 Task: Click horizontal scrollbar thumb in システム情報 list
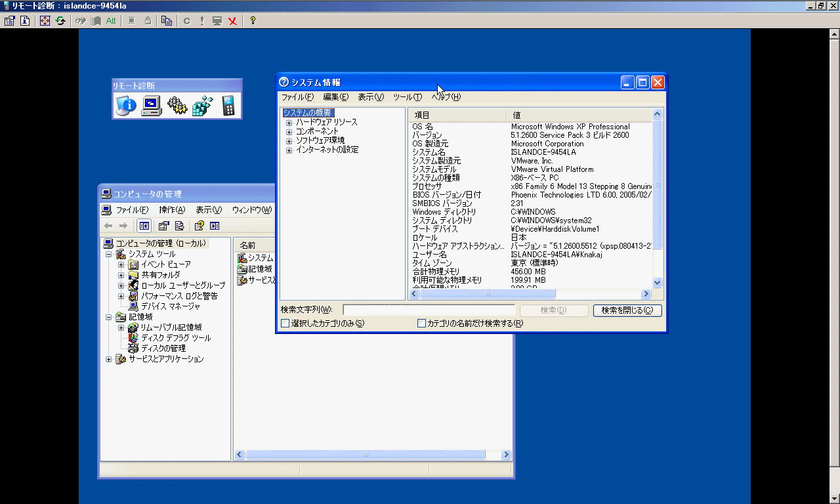[x=488, y=294]
